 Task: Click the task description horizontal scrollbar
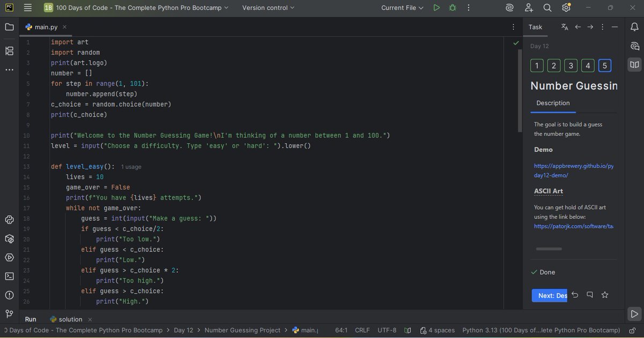click(x=548, y=249)
